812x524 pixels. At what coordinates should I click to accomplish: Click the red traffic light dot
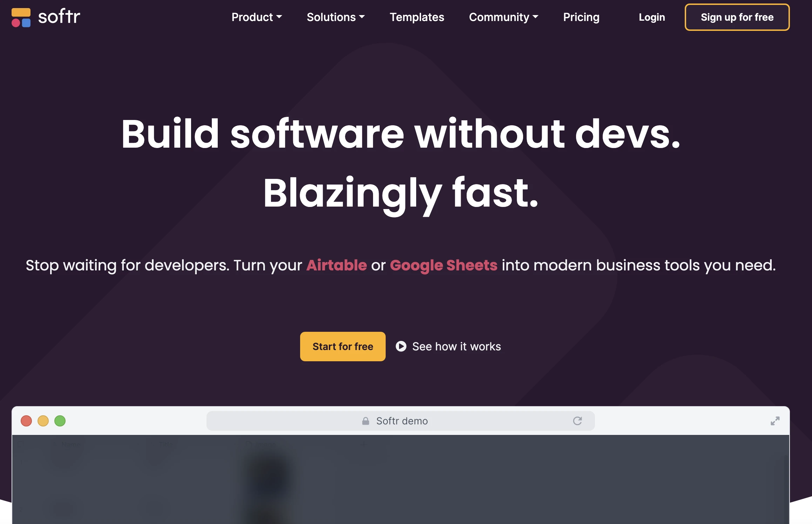(26, 421)
